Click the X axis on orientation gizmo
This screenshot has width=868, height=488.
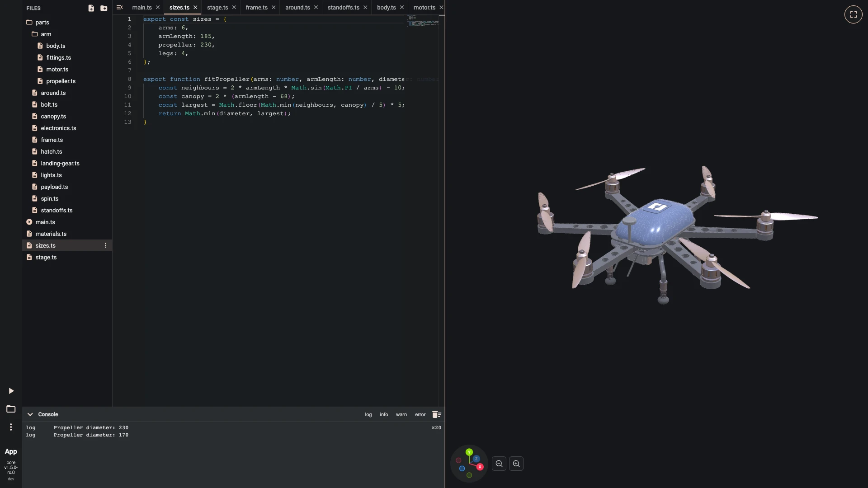click(x=480, y=467)
